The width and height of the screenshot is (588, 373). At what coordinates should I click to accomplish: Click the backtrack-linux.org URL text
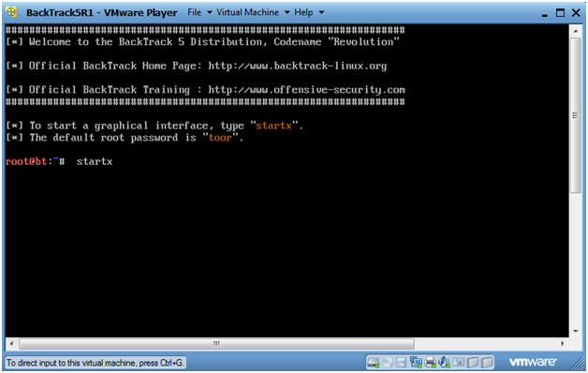point(298,66)
